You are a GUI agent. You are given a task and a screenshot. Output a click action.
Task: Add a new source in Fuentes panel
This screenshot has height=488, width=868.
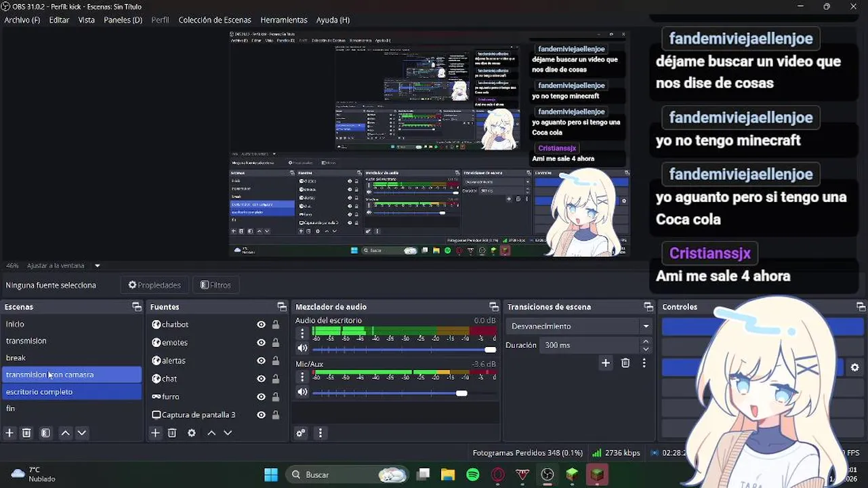[x=155, y=433]
